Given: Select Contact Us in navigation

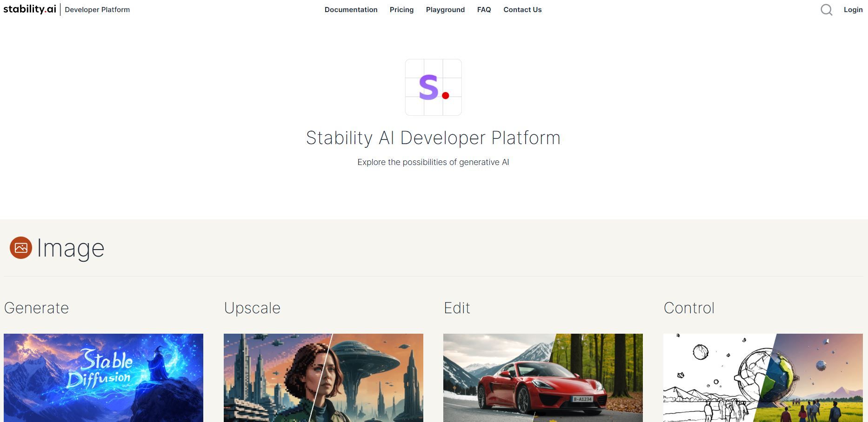Looking at the screenshot, I should (522, 10).
